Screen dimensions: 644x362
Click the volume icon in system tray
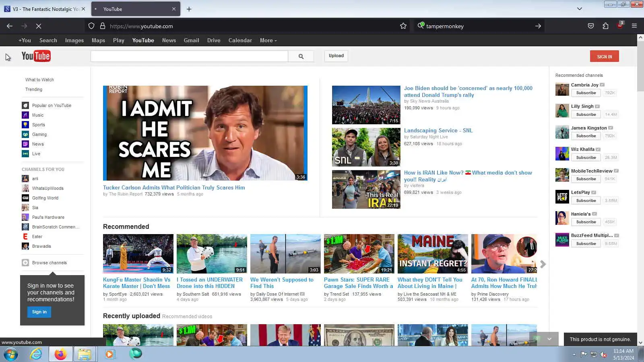pyautogui.click(x=603, y=354)
